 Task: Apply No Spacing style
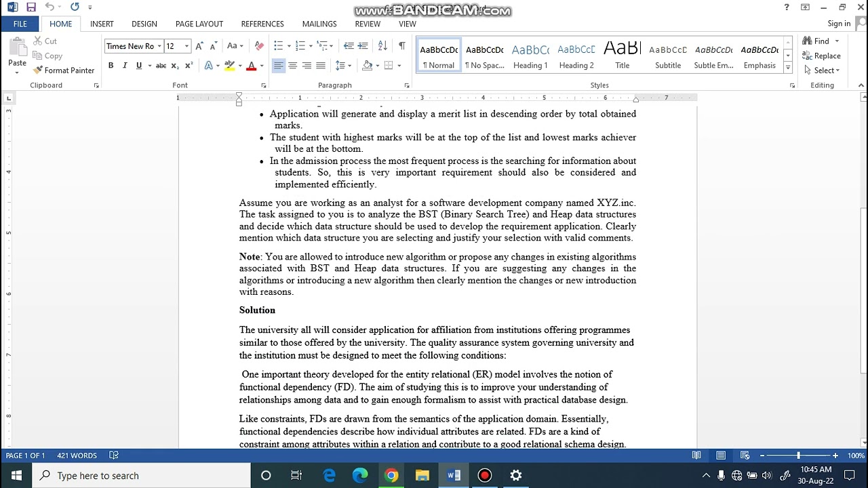pyautogui.click(x=484, y=56)
